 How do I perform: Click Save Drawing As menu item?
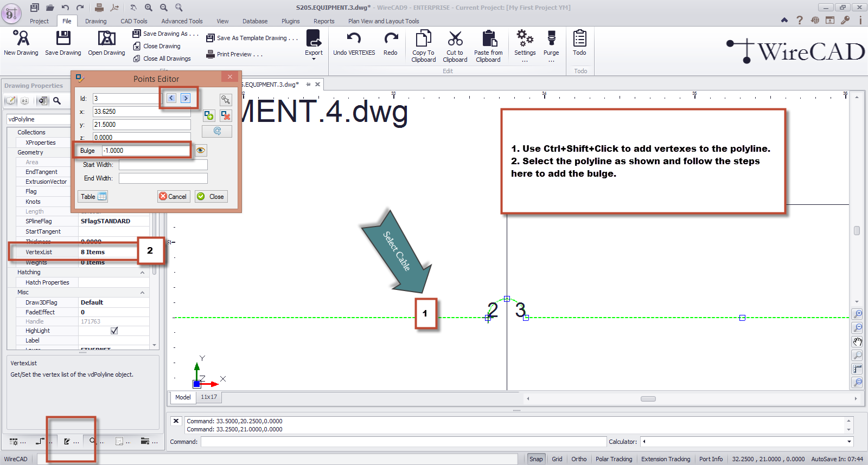[x=165, y=34]
